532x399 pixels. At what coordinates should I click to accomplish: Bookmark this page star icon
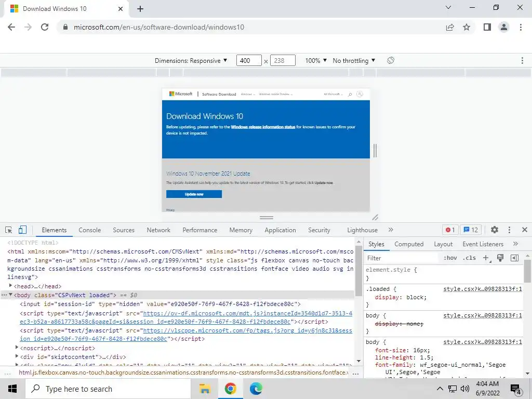coord(467,27)
